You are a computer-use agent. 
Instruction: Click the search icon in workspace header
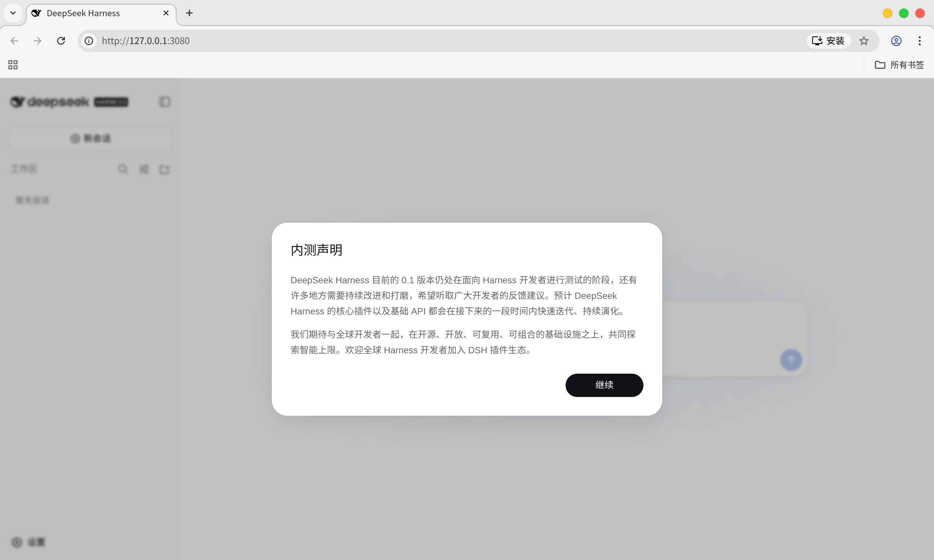point(123,169)
